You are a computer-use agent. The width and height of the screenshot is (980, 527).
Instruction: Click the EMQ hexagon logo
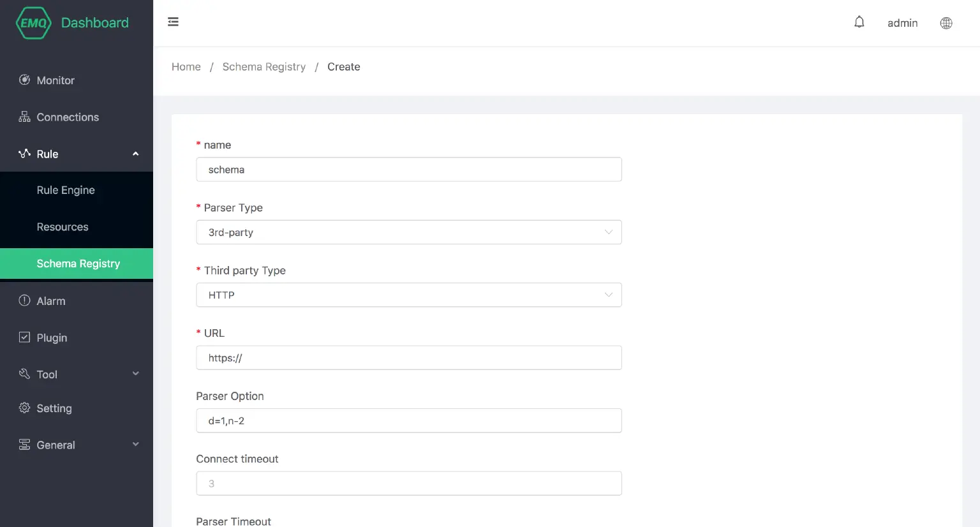[33, 23]
